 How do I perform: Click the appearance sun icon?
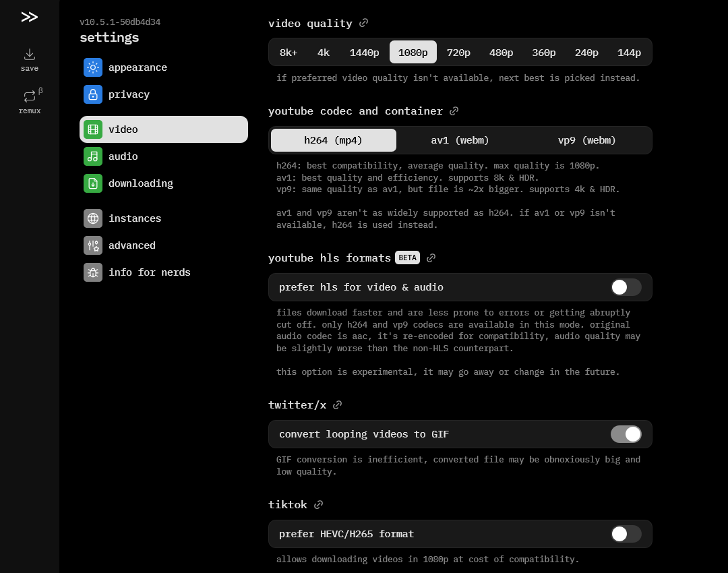point(93,67)
